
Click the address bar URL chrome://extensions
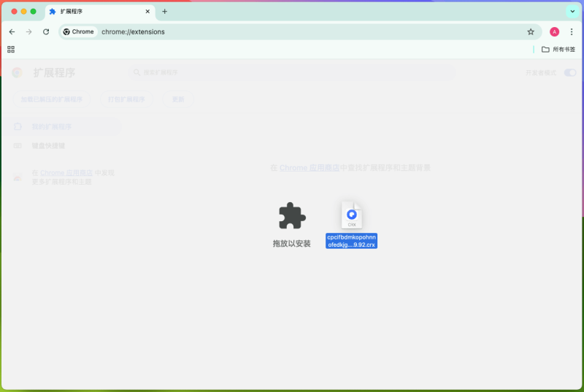pos(133,32)
